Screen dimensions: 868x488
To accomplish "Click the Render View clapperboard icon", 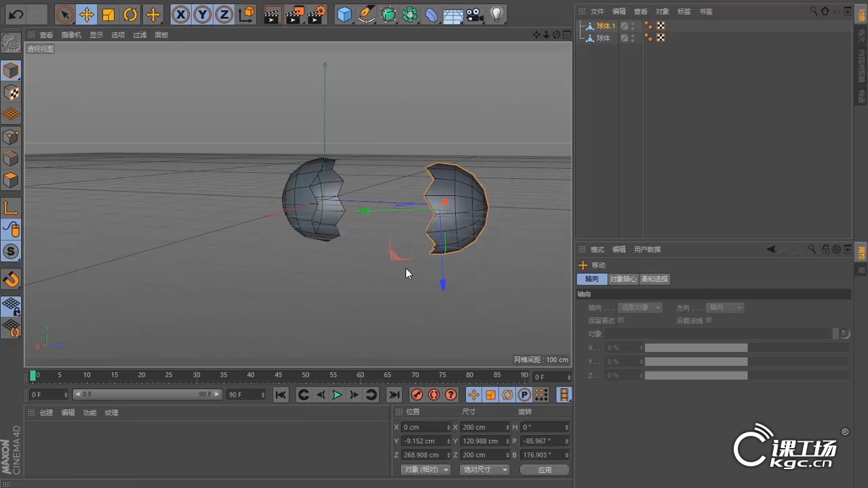I will point(271,14).
